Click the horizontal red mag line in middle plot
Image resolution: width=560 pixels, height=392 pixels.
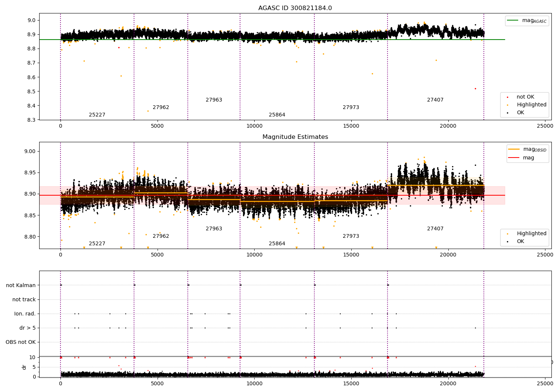coord(272,195)
